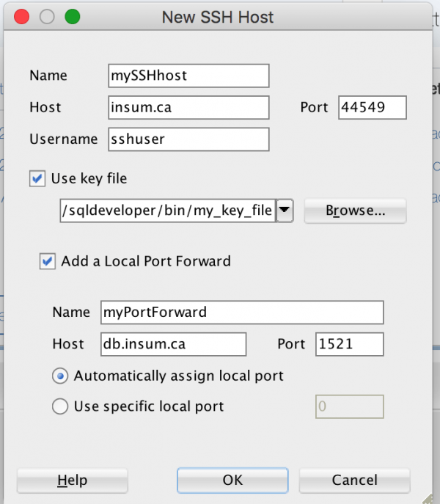Click the key file path text box
The height and width of the screenshot is (504, 440).
click(x=168, y=211)
